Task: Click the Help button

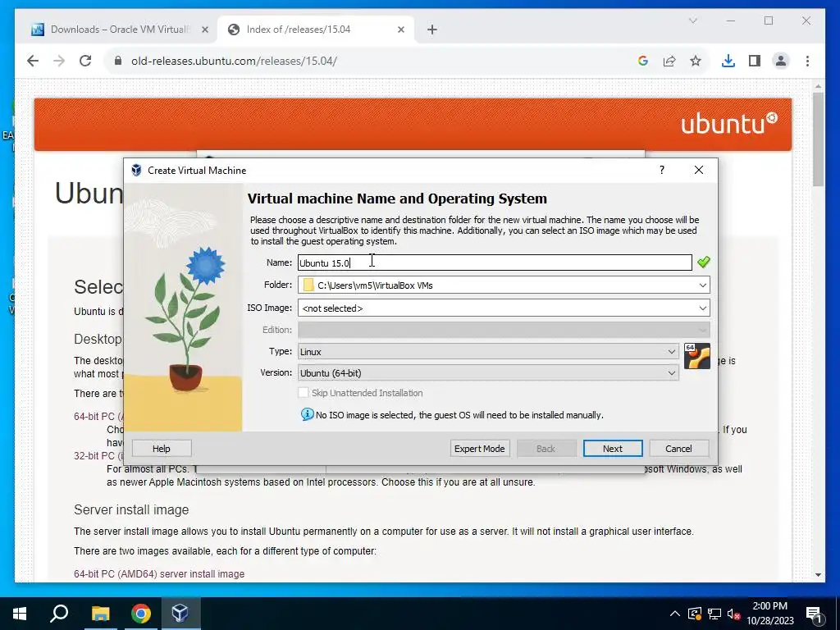Action: [x=162, y=449]
